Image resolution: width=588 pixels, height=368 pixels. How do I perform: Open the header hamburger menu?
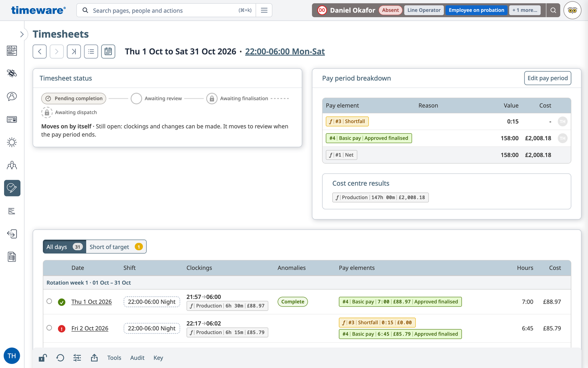[264, 10]
